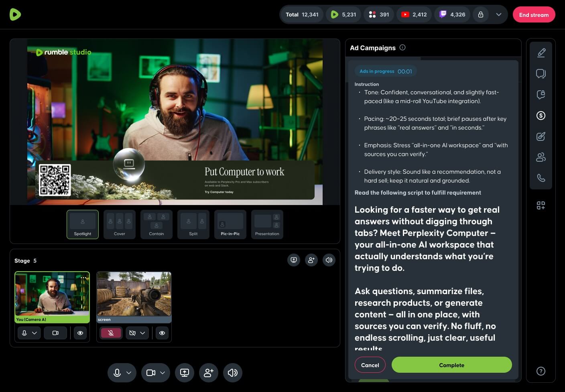This screenshot has width=565, height=392.
Task: Open the chat panel in sidebar
Action: (x=541, y=73)
